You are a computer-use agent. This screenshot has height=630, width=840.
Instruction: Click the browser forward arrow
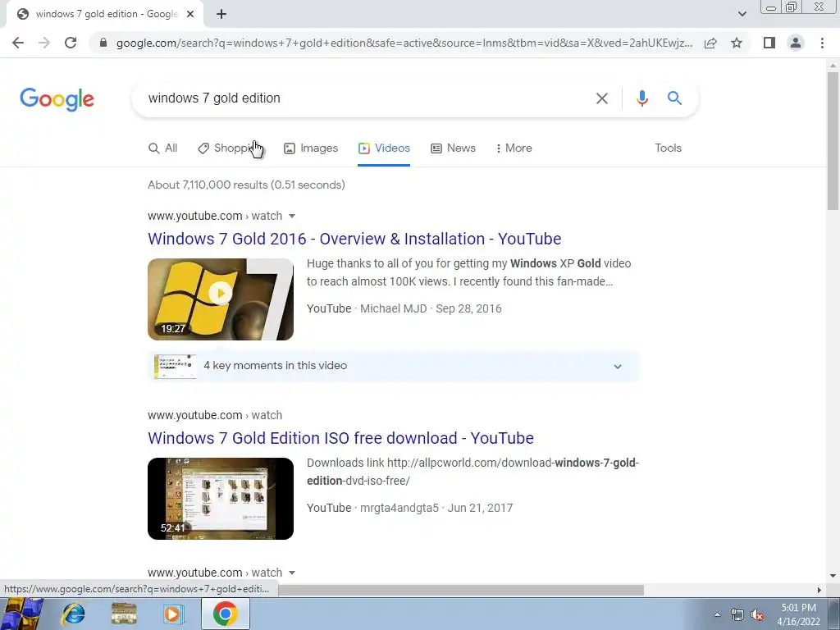click(x=44, y=43)
